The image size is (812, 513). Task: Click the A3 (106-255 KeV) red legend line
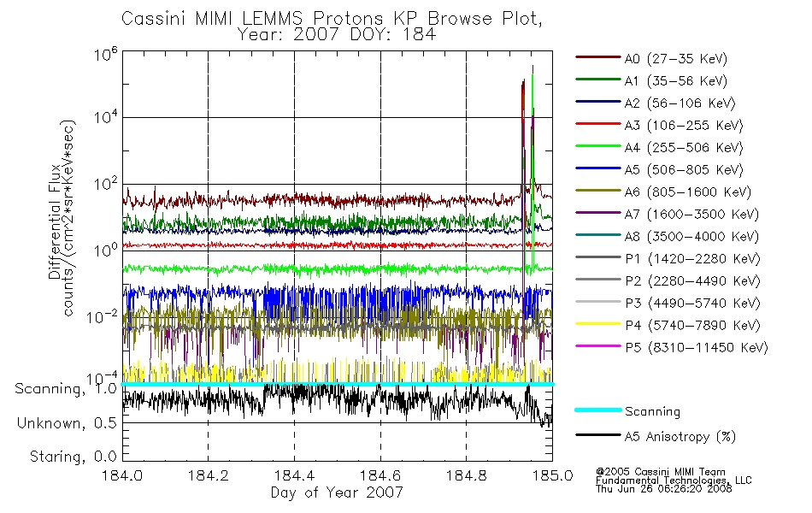point(597,124)
